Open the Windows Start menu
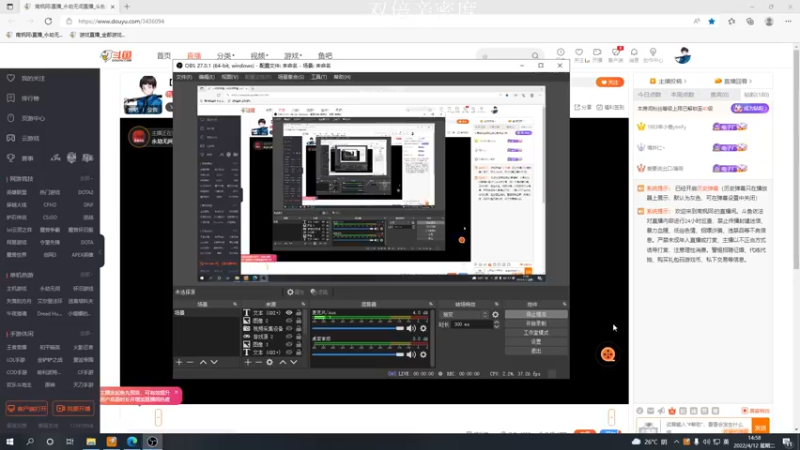800x450 pixels. (10, 442)
